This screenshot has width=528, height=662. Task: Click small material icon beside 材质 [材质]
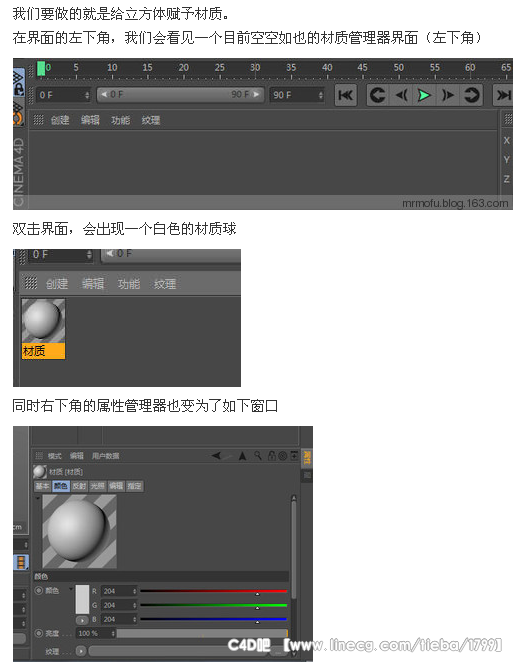point(40,472)
